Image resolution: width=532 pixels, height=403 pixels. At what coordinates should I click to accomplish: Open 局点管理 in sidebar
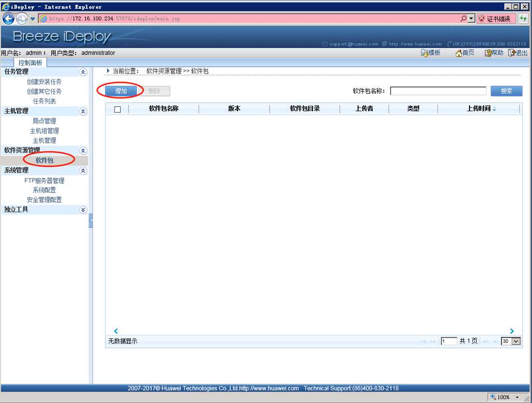click(x=44, y=121)
